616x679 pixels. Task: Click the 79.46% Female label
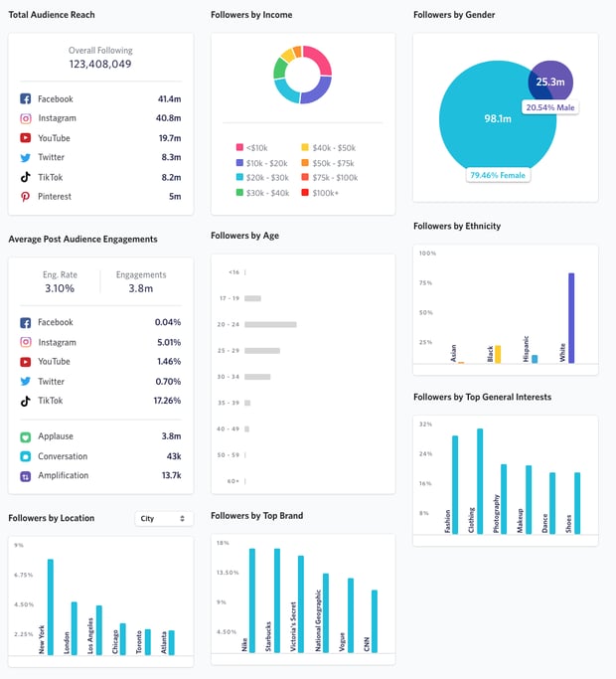pyautogui.click(x=498, y=175)
